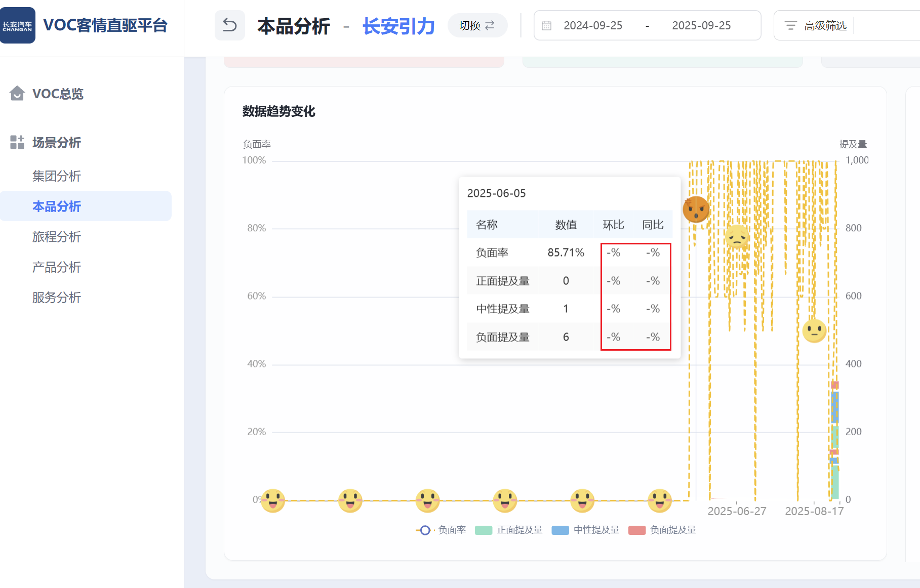Click the back arrow icon
Viewport: 920px width, 588px height.
pyautogui.click(x=229, y=25)
